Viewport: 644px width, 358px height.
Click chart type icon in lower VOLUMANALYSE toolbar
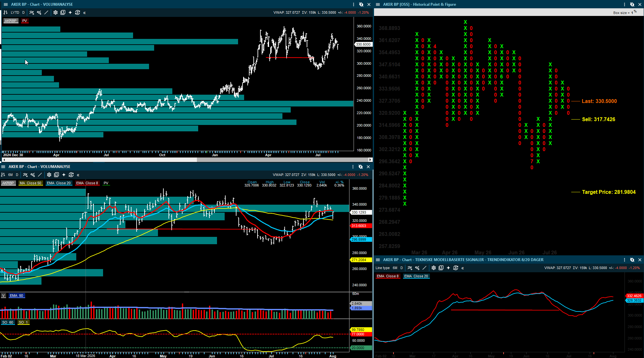click(x=3, y=175)
